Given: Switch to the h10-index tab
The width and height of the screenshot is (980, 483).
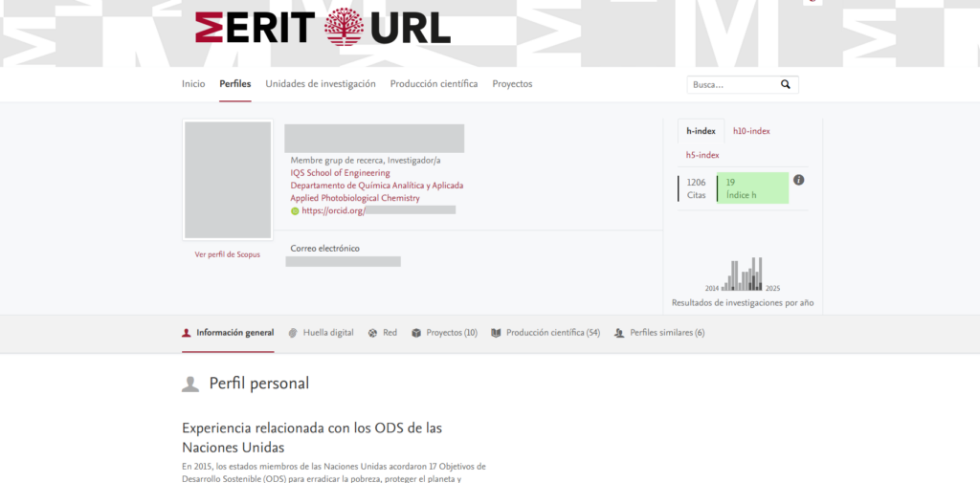Looking at the screenshot, I should [x=751, y=131].
